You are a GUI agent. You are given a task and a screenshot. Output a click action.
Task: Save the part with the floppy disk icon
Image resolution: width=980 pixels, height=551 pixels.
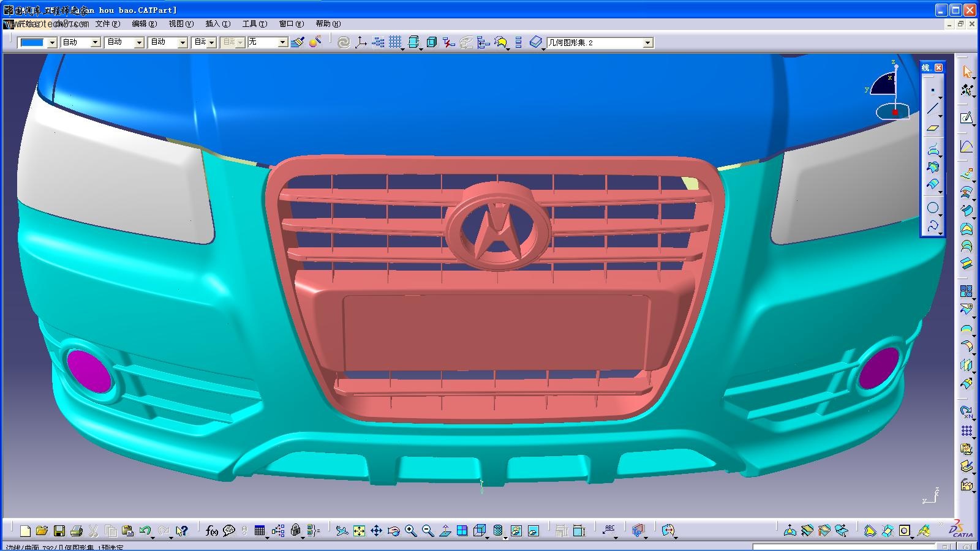pyautogui.click(x=59, y=531)
